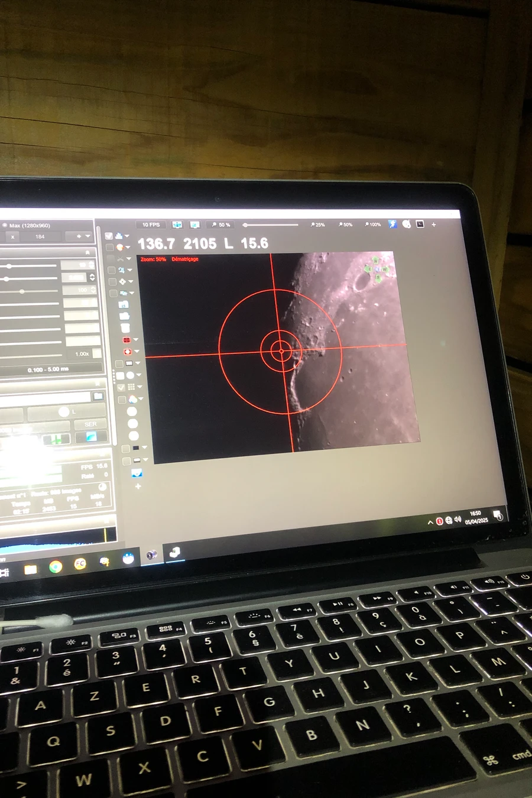
Task: Expand the dropdown next to the 184 field
Action: point(87,236)
